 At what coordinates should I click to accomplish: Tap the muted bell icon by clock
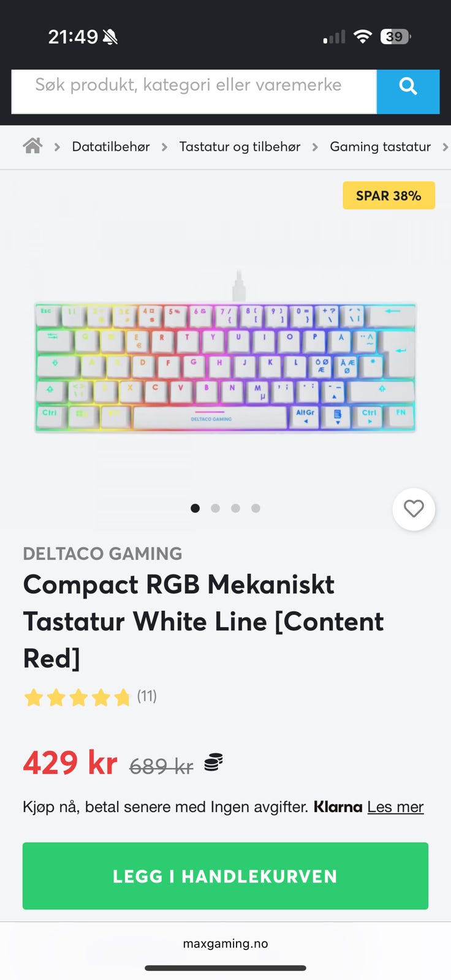(110, 37)
